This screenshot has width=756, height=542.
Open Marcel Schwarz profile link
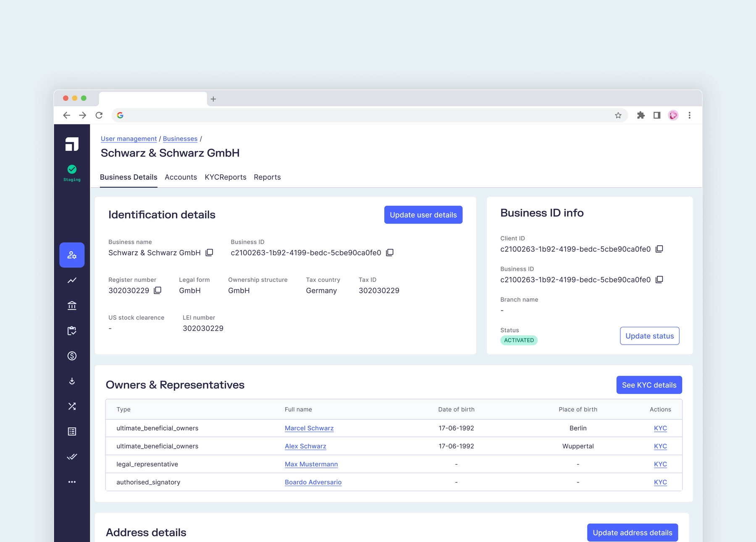[309, 428]
